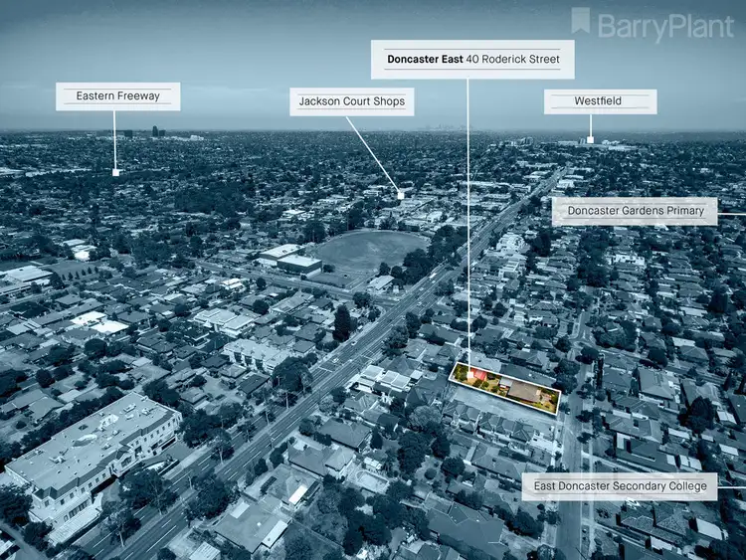The width and height of the screenshot is (746, 560).
Task: Click the large oval sports field
Action: point(372,250)
